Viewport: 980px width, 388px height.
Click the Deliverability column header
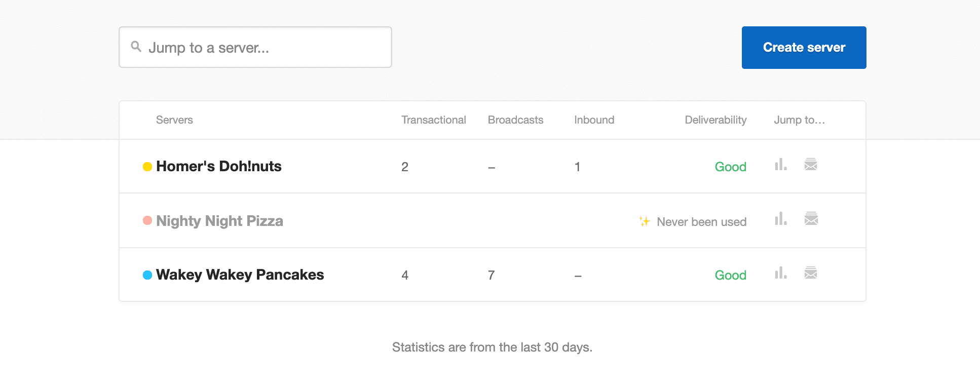pos(715,120)
